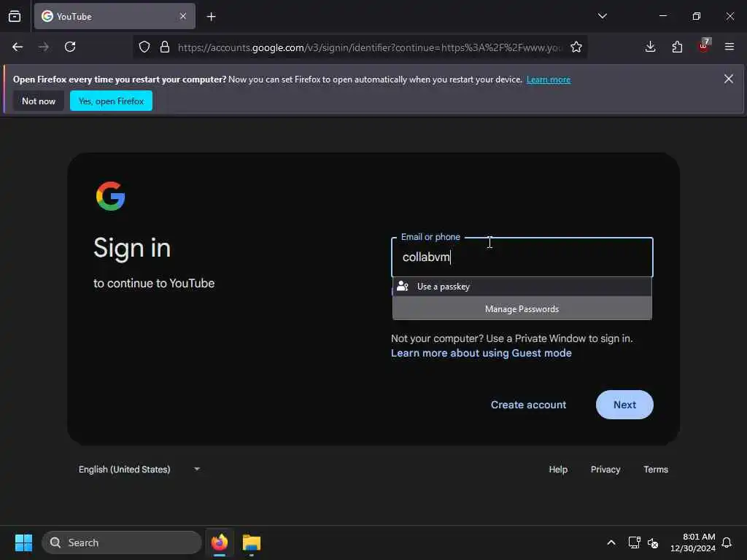Open Learn more about using Guest mode
The height and width of the screenshot is (560, 747).
click(481, 354)
